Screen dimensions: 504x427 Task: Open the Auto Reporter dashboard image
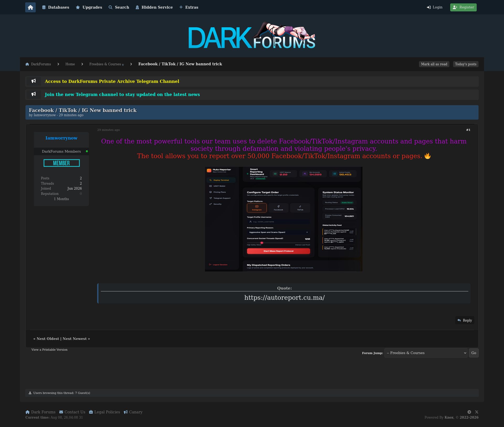click(x=284, y=219)
